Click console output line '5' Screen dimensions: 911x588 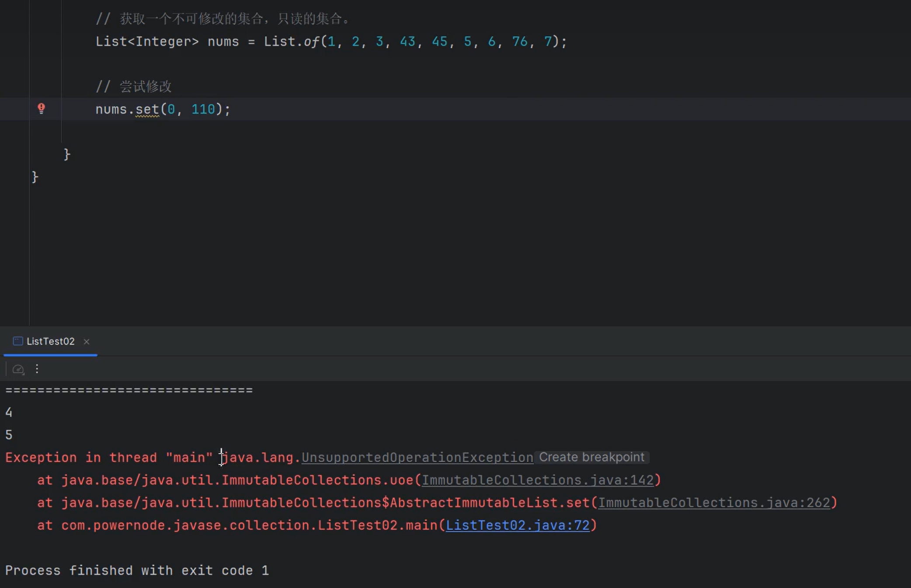click(9, 435)
